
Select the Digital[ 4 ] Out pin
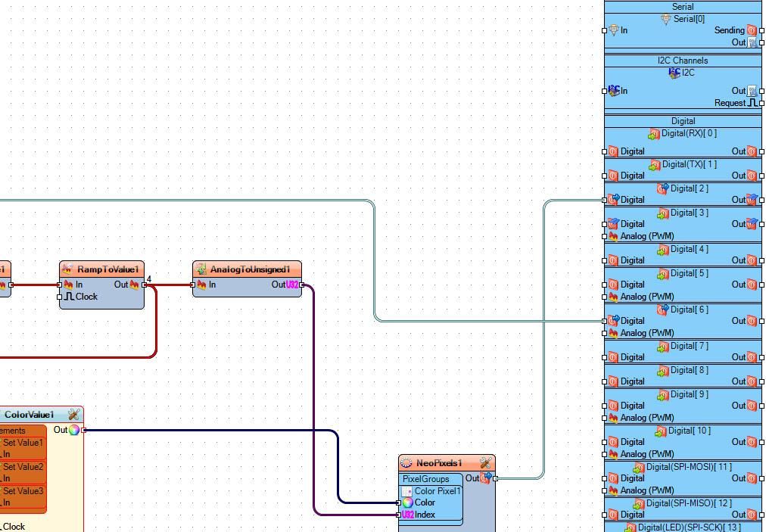[761, 260]
